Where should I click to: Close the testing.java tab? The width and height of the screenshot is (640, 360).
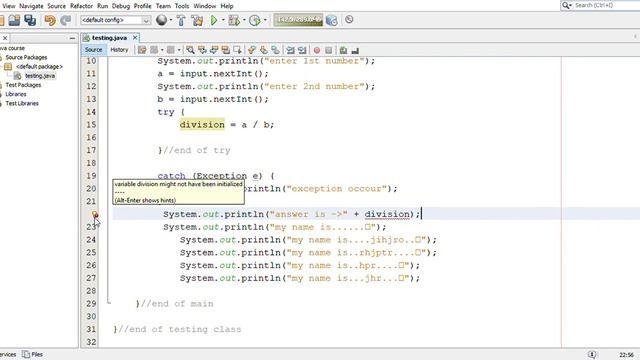(x=135, y=38)
